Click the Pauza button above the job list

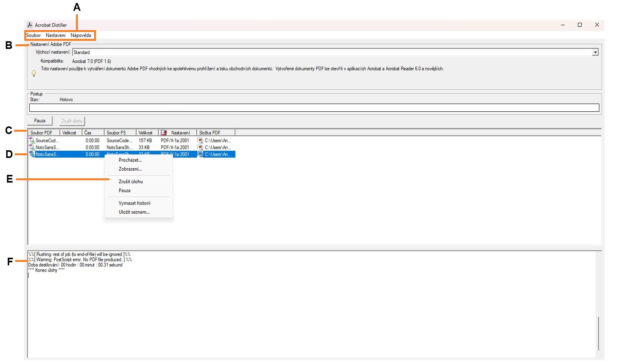[40, 121]
